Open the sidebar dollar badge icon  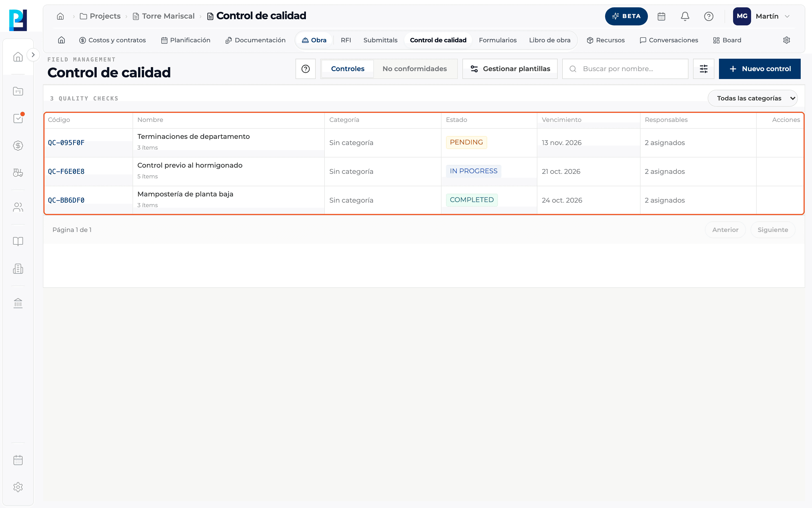point(18,145)
